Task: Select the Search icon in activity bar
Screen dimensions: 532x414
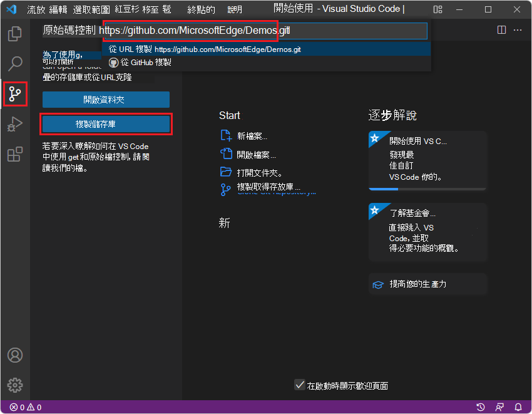Action: 15,63
